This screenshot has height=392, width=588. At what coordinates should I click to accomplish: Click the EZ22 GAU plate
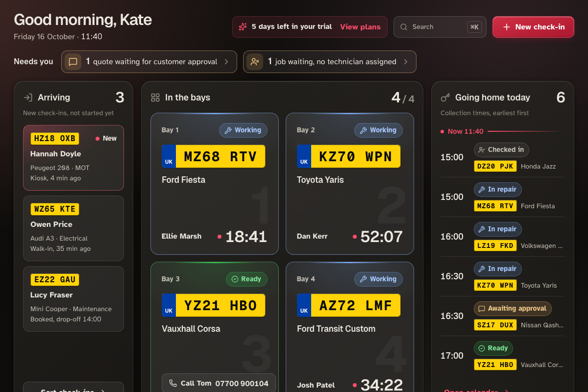coord(55,280)
